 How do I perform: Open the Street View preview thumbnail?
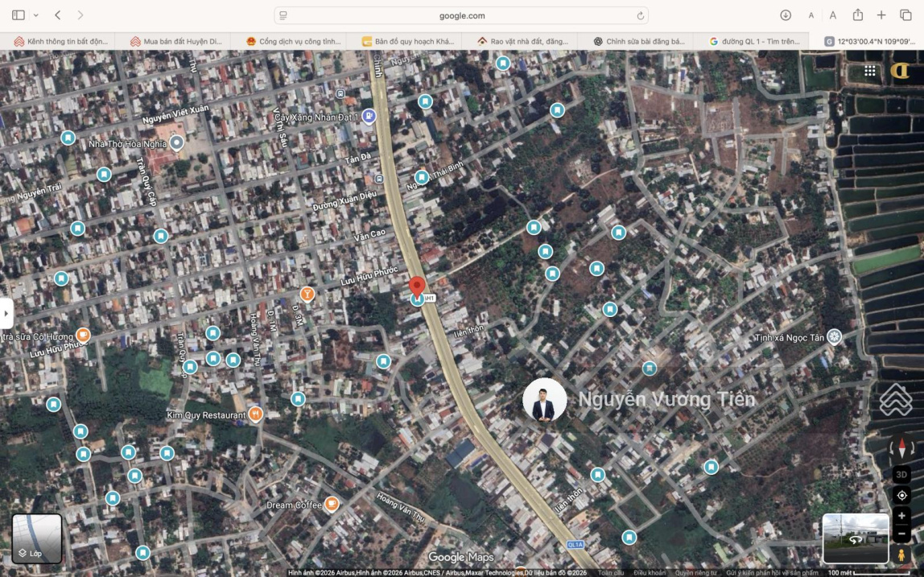click(x=855, y=538)
